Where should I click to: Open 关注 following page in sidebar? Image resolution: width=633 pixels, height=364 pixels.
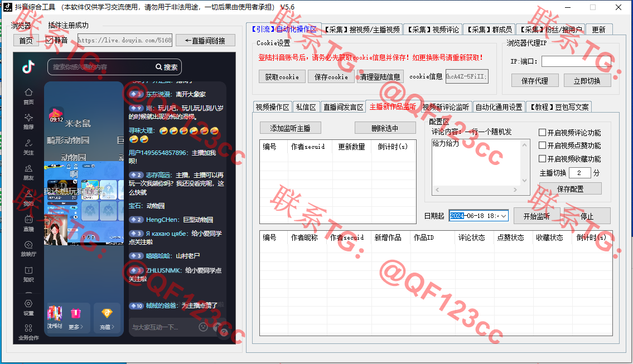click(28, 147)
